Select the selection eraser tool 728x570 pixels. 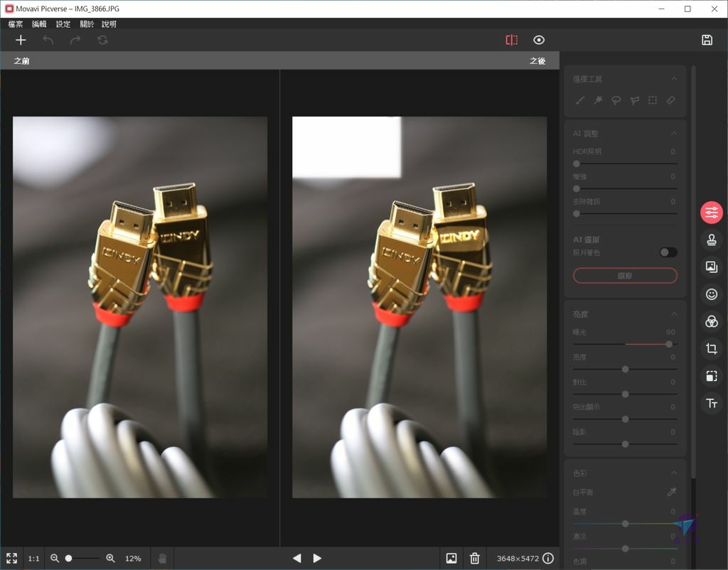point(670,100)
